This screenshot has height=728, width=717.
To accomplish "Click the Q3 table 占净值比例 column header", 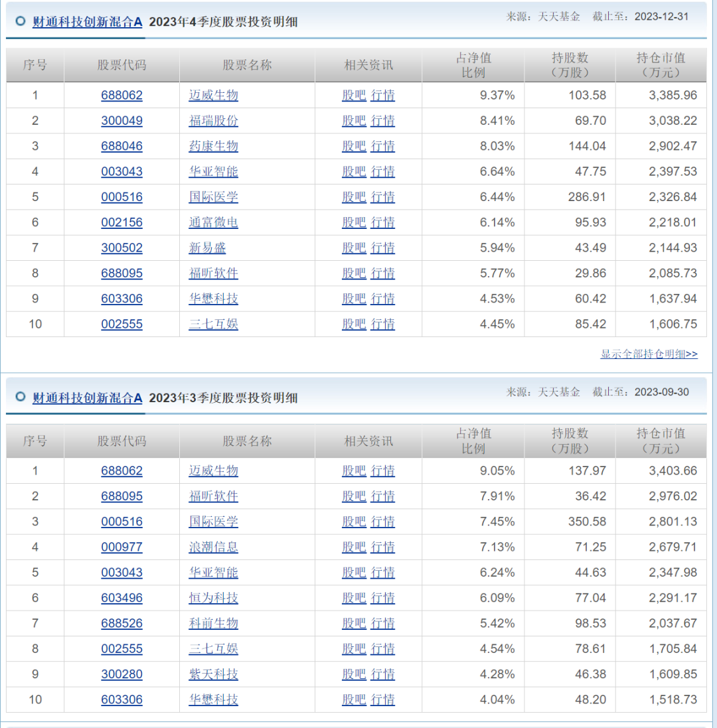I will pyautogui.click(x=473, y=441).
